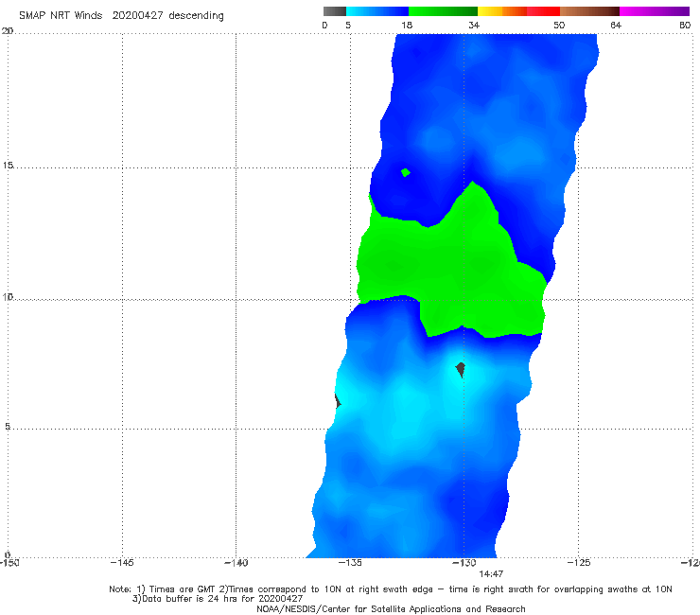Screen dimensions: 700x615
Task: Click the '10' latitude axis label
Action: (8, 296)
